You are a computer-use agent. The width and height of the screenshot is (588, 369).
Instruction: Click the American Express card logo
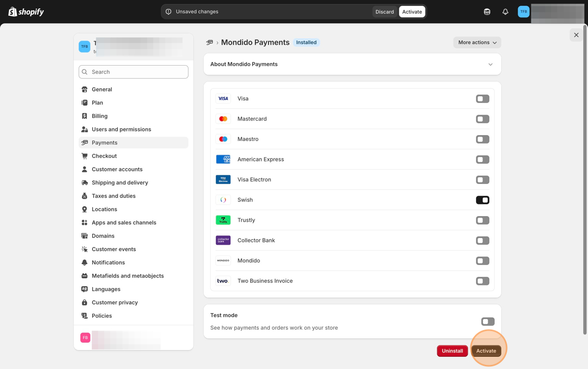coord(223,159)
